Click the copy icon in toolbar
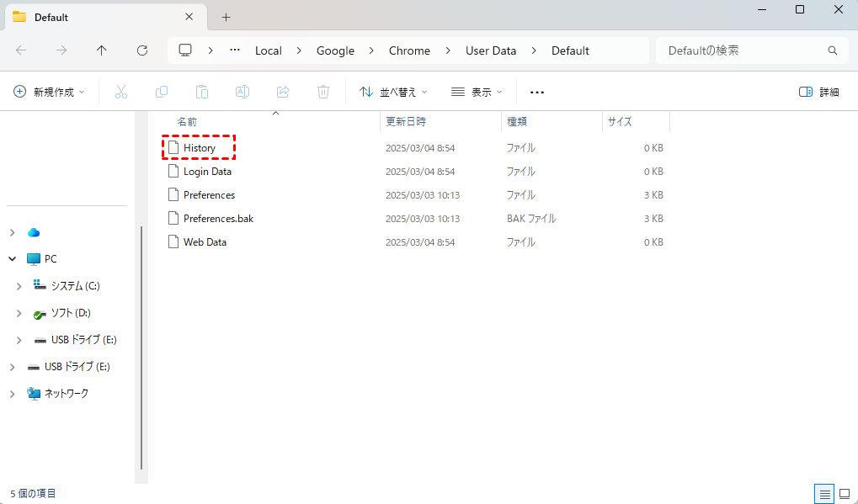This screenshot has height=504, width=858. click(x=162, y=92)
